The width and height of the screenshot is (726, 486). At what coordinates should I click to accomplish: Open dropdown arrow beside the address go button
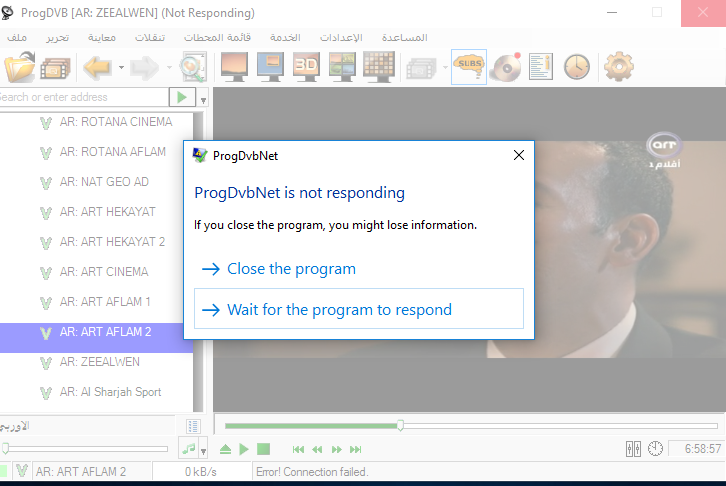click(x=203, y=99)
